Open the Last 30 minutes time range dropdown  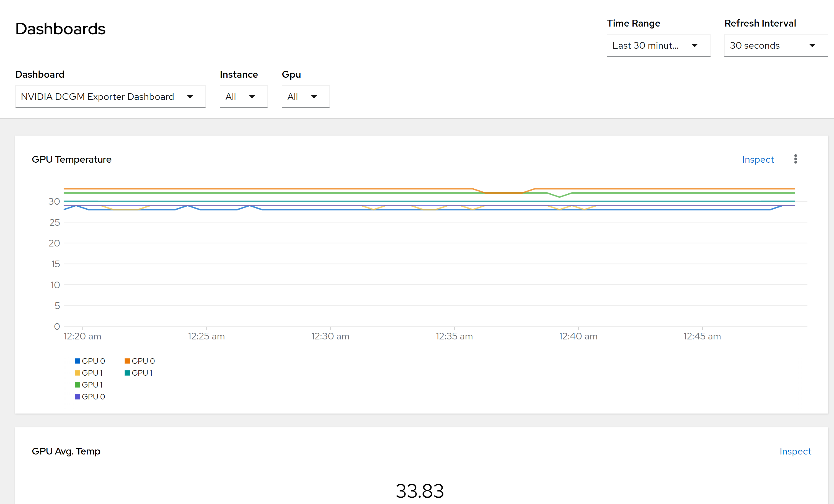645,45
